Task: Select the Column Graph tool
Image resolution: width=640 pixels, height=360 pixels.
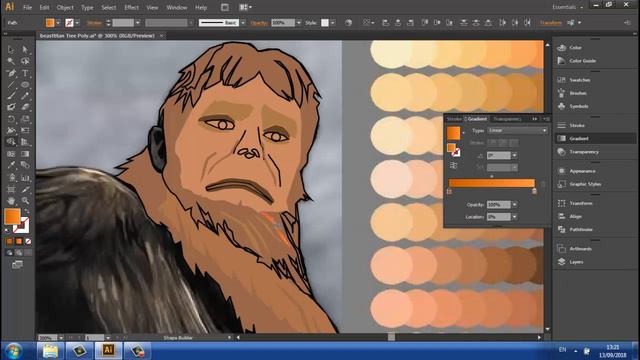Action: pos(25,178)
